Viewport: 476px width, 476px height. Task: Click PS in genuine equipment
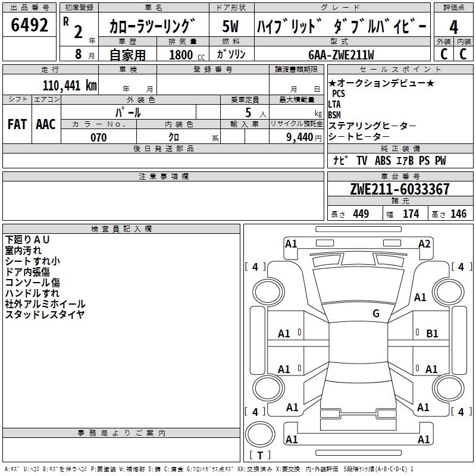(424, 160)
